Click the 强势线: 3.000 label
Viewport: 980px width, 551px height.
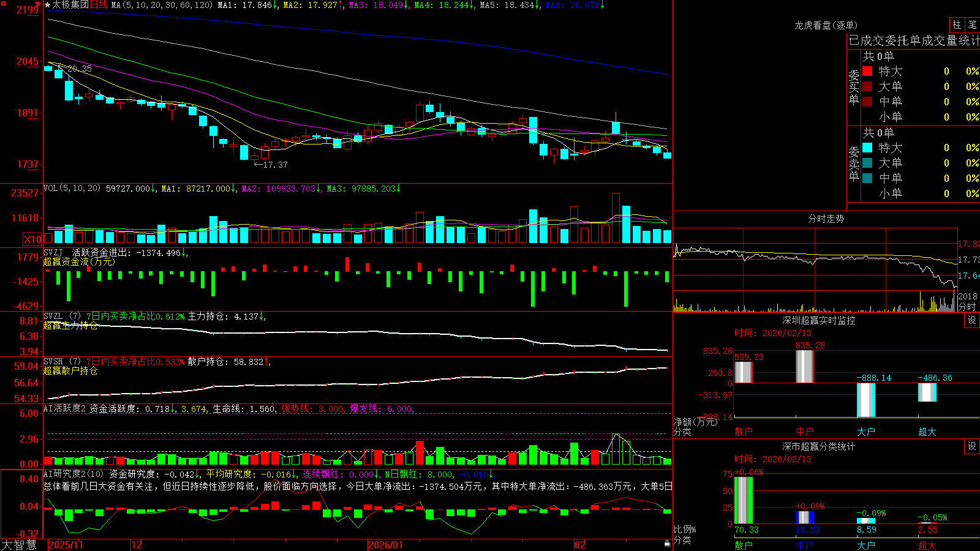[313, 408]
